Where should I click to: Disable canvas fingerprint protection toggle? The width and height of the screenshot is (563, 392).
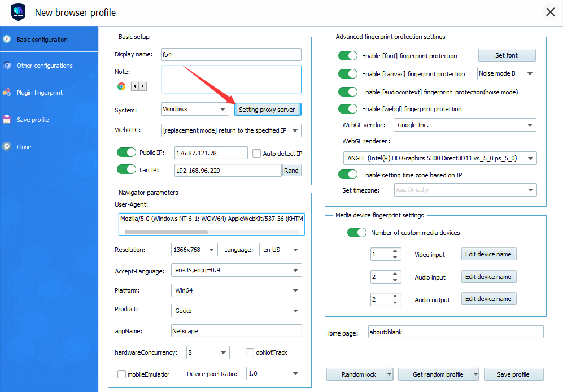point(347,73)
